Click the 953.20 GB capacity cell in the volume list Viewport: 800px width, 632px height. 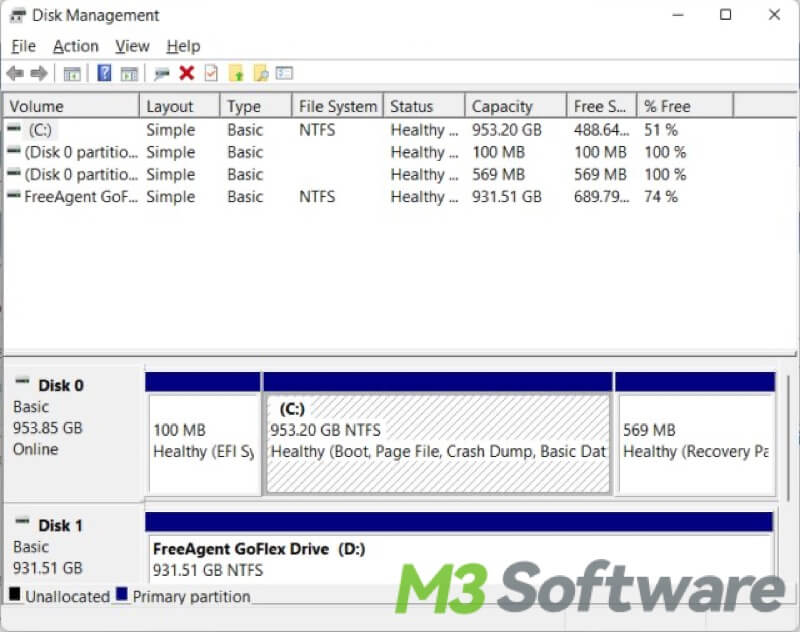click(507, 130)
